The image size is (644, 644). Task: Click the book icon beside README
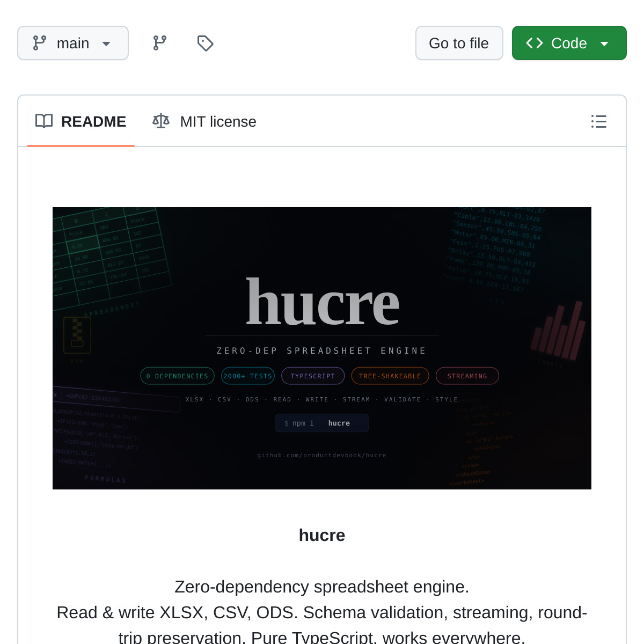point(43,121)
